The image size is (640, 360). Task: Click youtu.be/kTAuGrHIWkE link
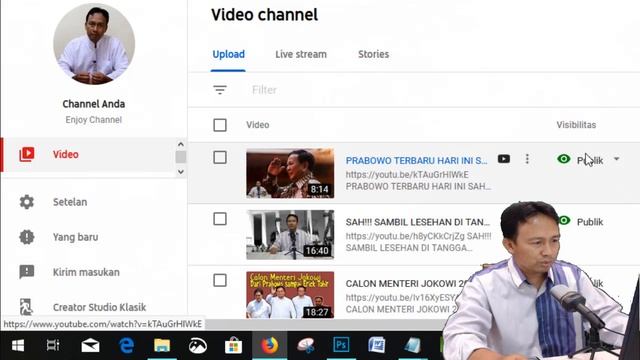pyautogui.click(x=407, y=175)
